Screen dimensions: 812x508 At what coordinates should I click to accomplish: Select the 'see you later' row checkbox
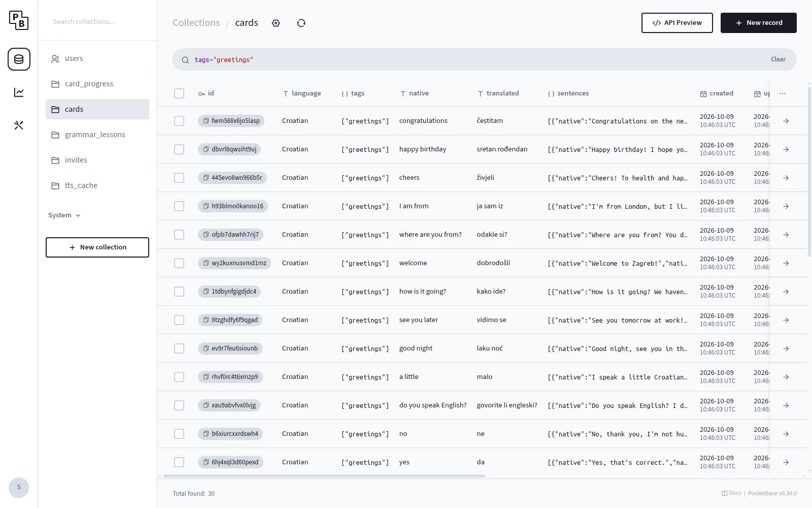click(179, 320)
